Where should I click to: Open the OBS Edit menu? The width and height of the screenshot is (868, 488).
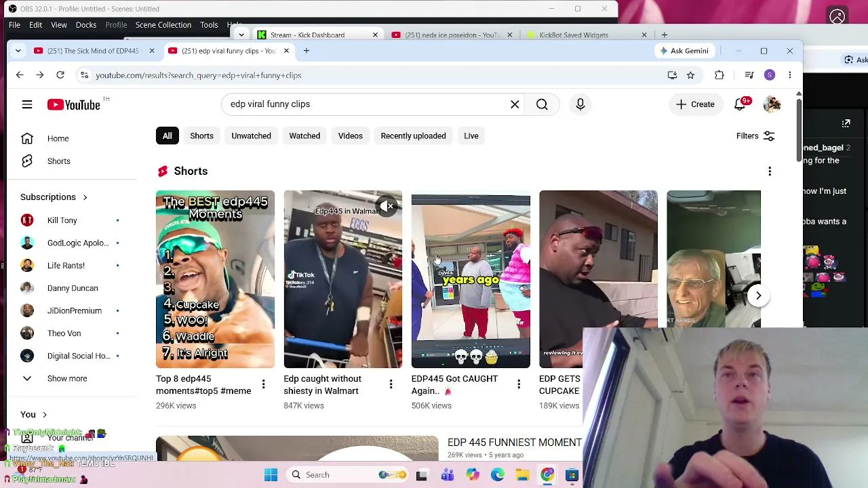click(x=35, y=25)
